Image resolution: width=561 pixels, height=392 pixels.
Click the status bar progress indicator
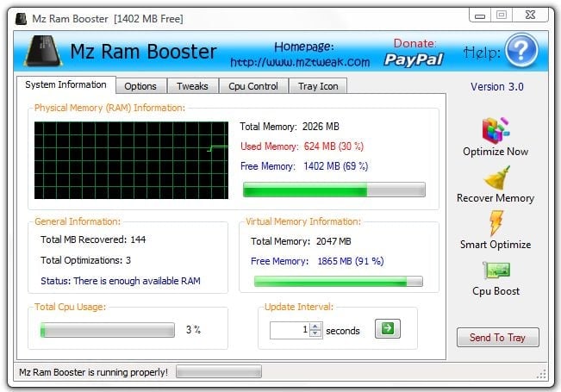219,371
